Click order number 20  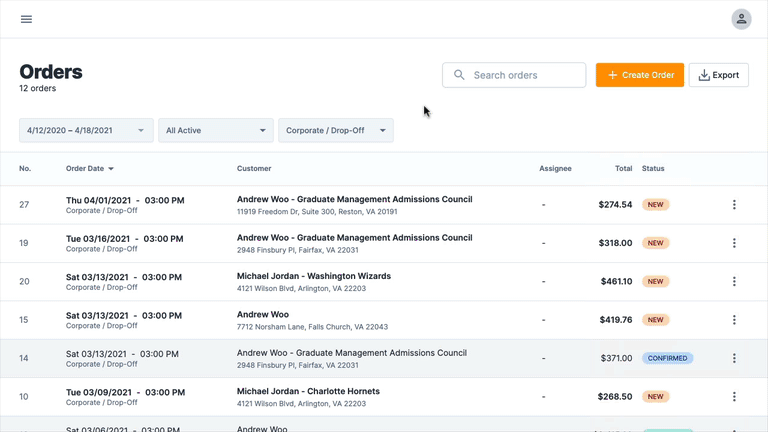pos(24,281)
